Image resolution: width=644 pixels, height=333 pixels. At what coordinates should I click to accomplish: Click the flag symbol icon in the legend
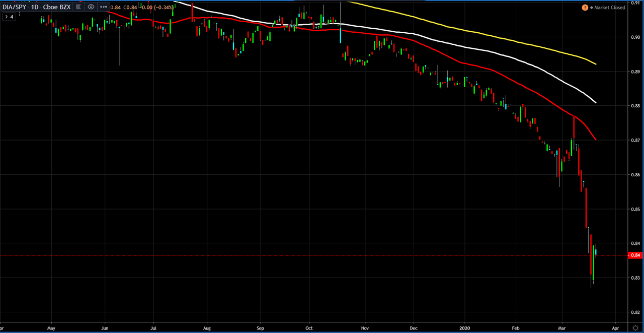pyautogui.click(x=78, y=7)
